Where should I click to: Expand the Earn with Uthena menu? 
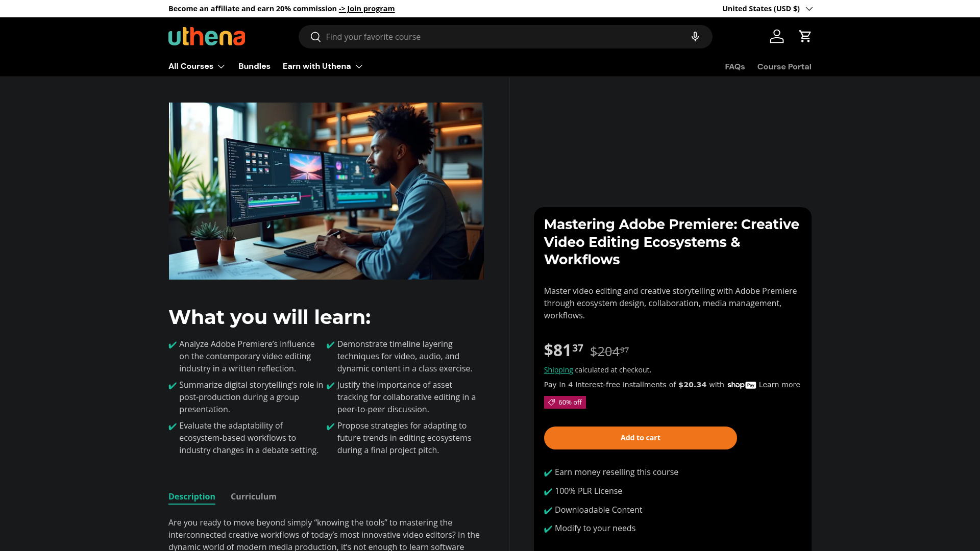coord(323,66)
